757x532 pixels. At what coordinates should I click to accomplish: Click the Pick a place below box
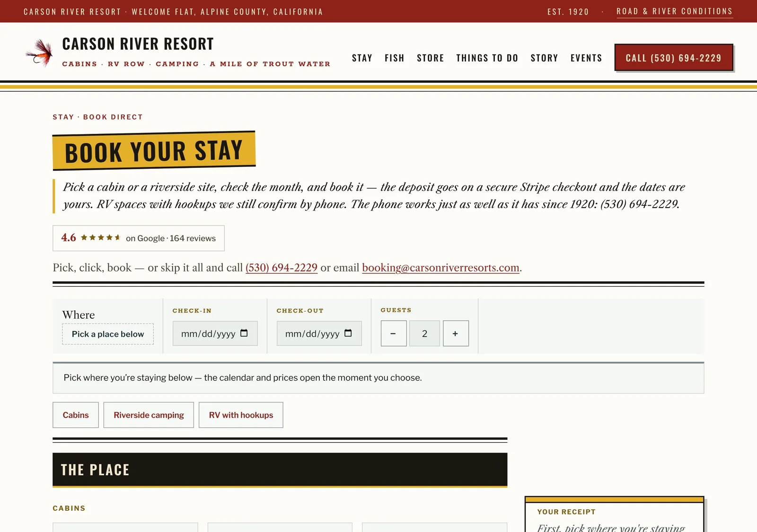point(108,334)
